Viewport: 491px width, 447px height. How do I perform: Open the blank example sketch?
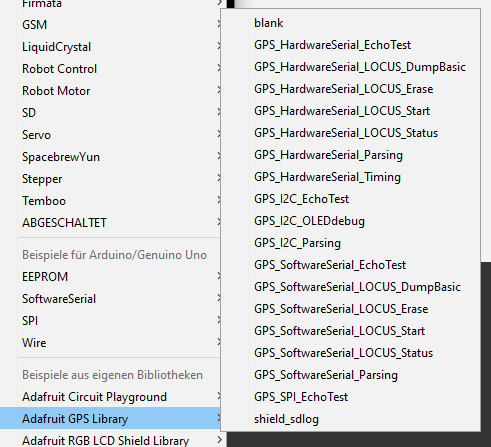tap(351, 23)
